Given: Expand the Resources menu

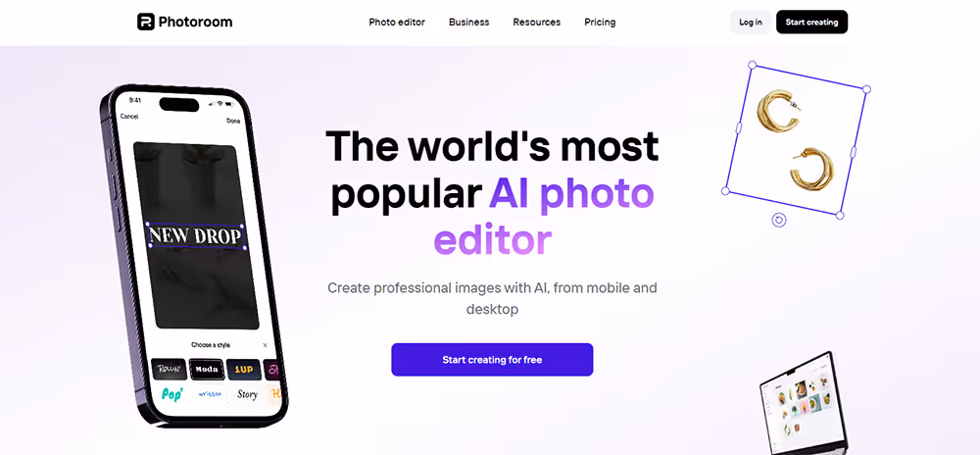Looking at the screenshot, I should (x=537, y=22).
